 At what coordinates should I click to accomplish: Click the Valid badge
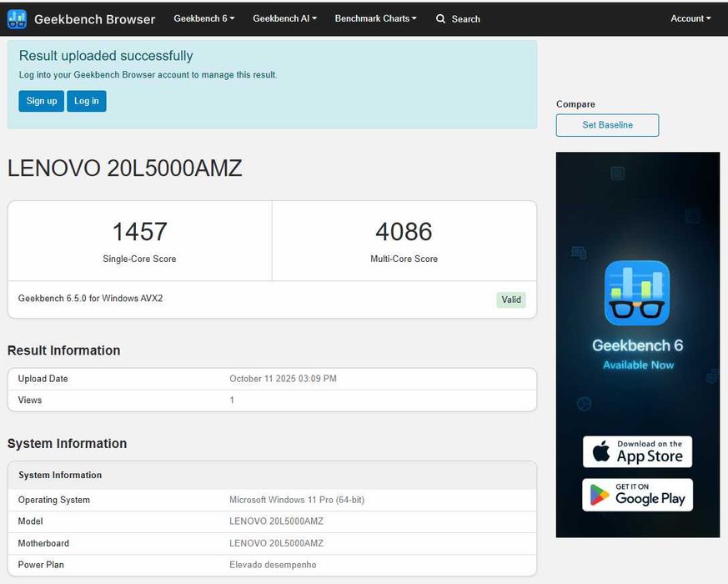[x=511, y=300]
